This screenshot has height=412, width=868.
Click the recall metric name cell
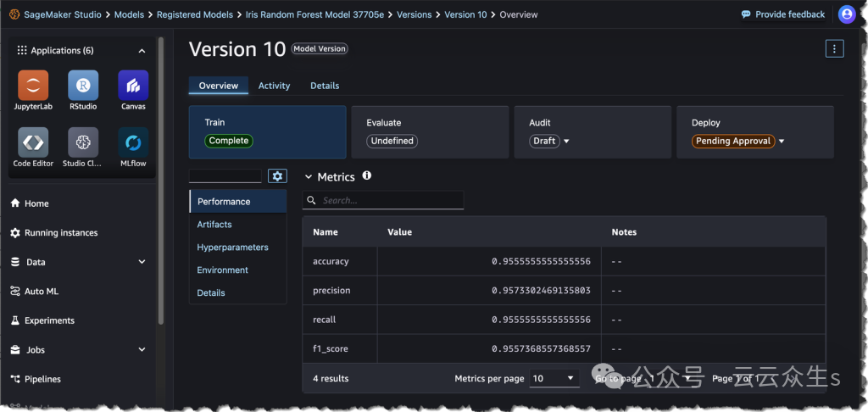pyautogui.click(x=340, y=320)
